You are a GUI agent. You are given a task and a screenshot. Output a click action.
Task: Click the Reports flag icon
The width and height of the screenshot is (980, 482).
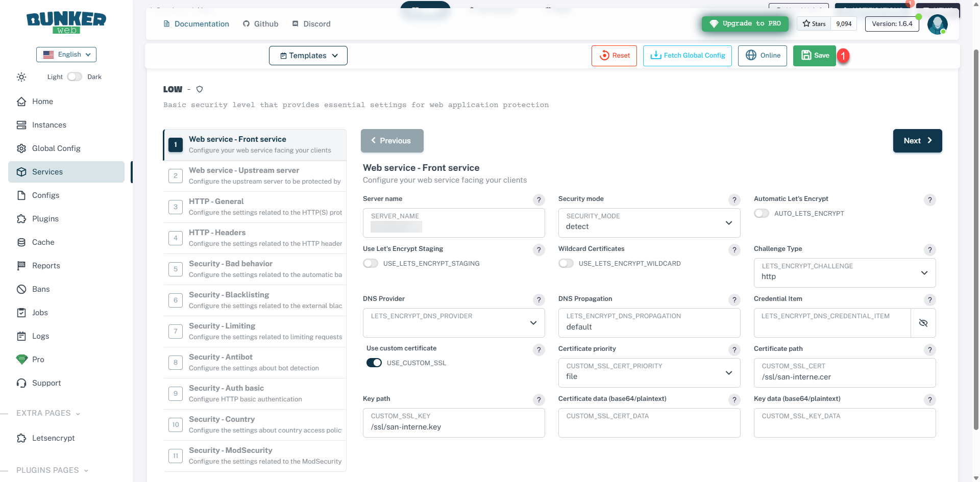21,266
